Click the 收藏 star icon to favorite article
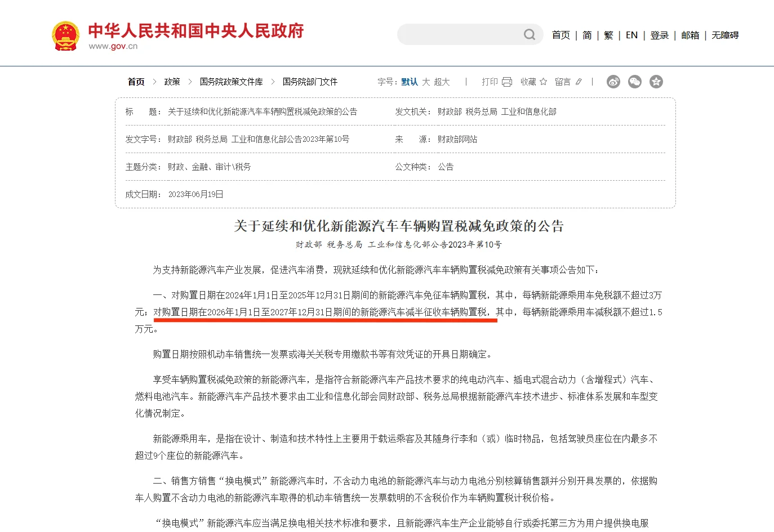Viewport: 774px width, 532px height. tap(542, 82)
